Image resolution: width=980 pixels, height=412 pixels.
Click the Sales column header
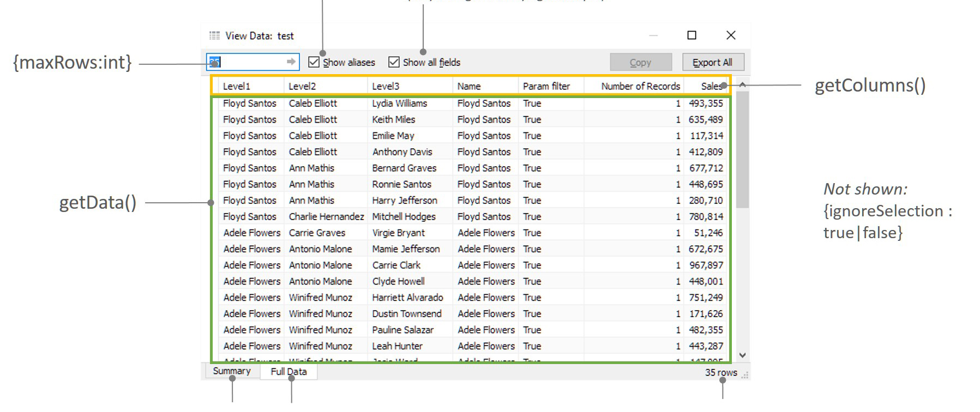pyautogui.click(x=706, y=86)
